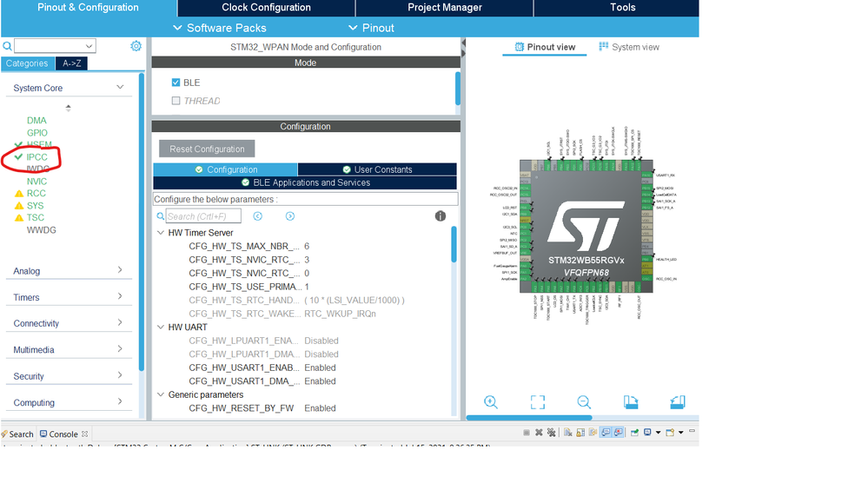Go to previous search result arrow

(257, 216)
